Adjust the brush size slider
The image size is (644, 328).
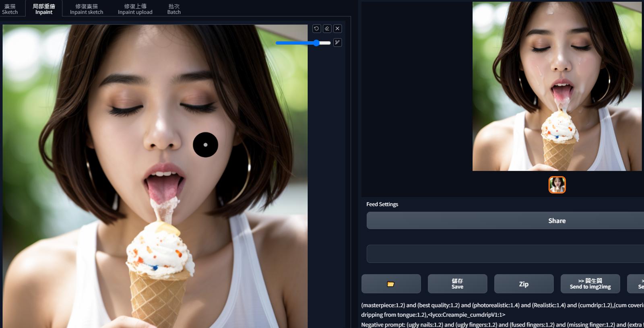click(x=303, y=43)
